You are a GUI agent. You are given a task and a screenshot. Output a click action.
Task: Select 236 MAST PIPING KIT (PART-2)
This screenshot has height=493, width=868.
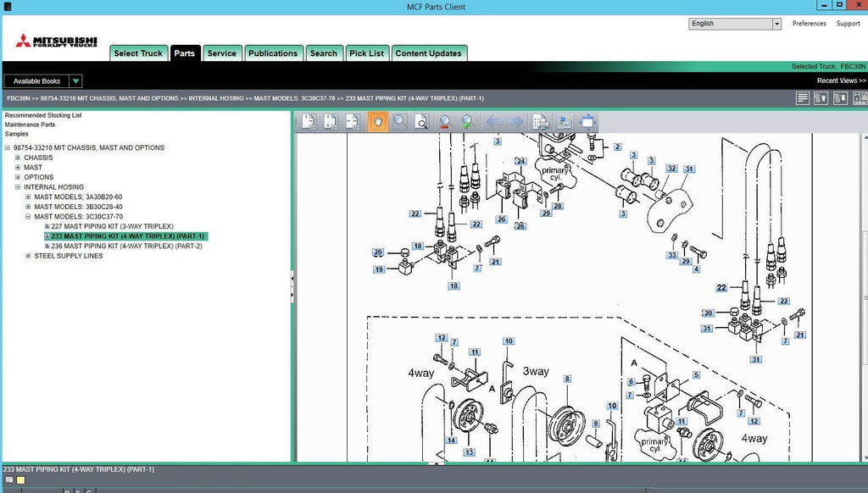[x=126, y=246]
